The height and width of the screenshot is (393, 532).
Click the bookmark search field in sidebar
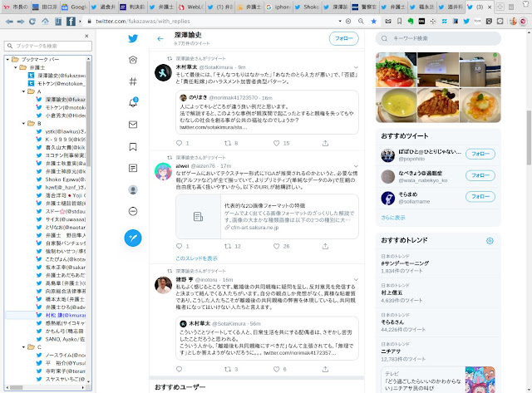(48, 46)
